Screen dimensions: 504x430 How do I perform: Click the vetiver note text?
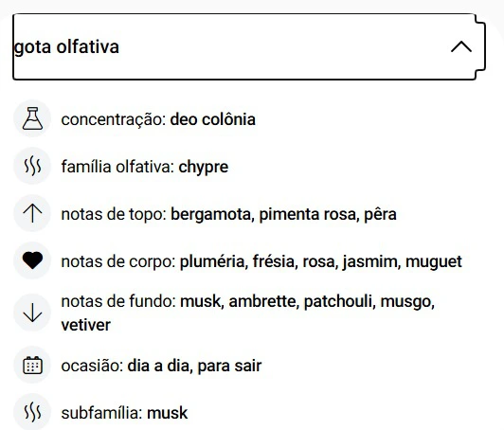pyautogui.click(x=86, y=325)
